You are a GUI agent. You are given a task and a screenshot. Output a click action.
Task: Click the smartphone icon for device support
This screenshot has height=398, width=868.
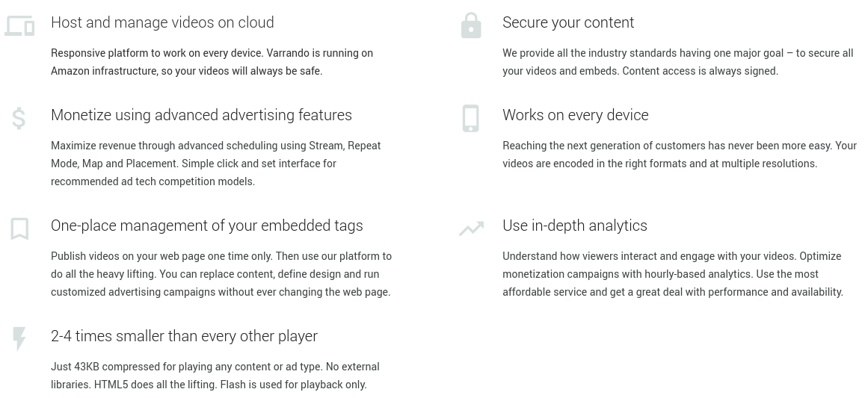[471, 118]
